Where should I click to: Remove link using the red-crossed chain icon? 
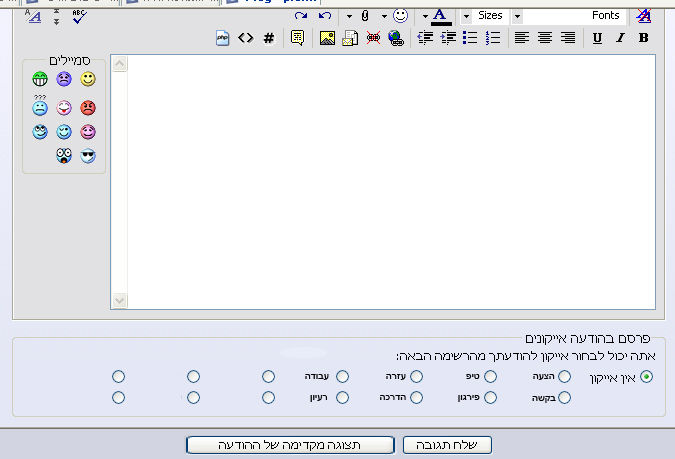click(373, 38)
